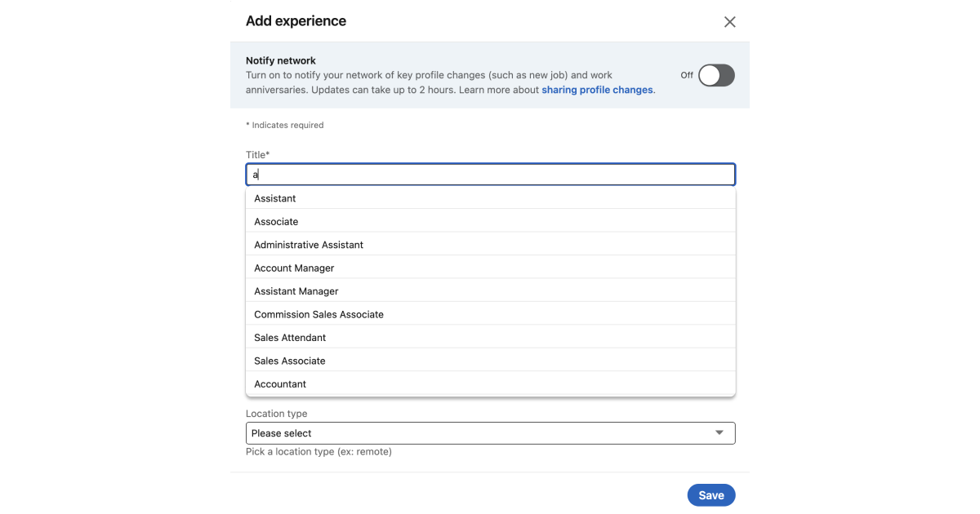980x514 pixels.
Task: Click the Title field label
Action: pos(257,154)
